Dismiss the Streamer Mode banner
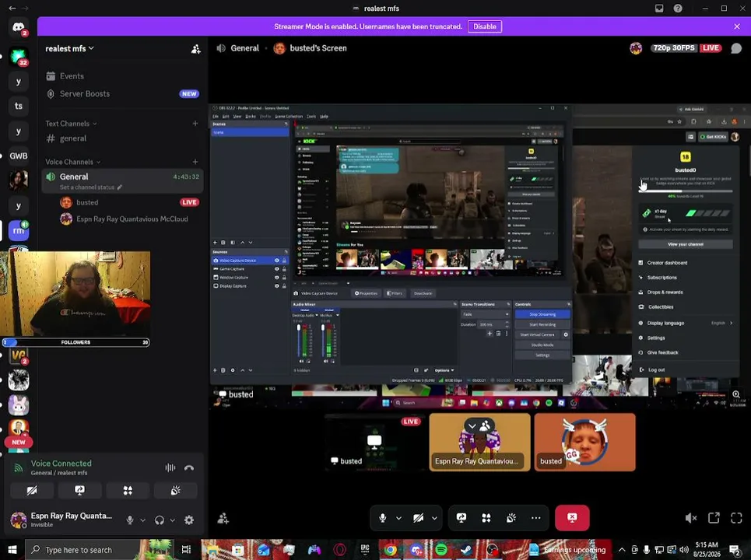This screenshot has width=751, height=560. click(x=737, y=26)
